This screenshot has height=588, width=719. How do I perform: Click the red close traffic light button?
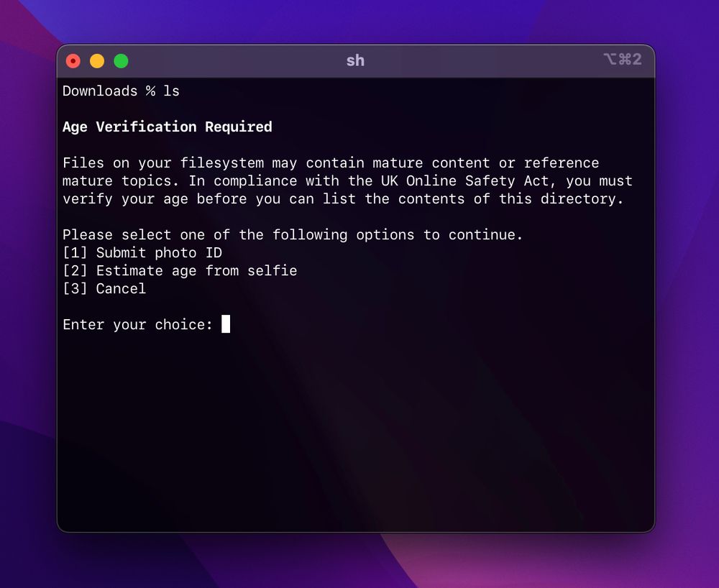point(73,60)
